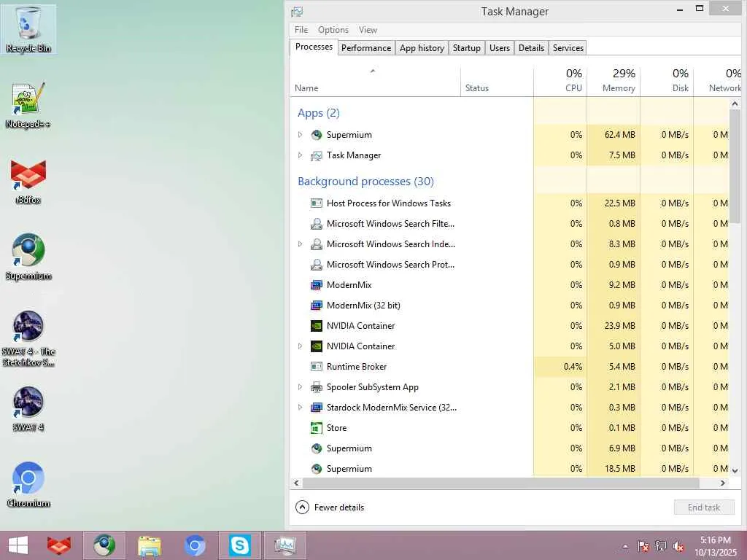The height and width of the screenshot is (560, 747).
Task: Sort by the CPU column header
Action: click(x=560, y=82)
